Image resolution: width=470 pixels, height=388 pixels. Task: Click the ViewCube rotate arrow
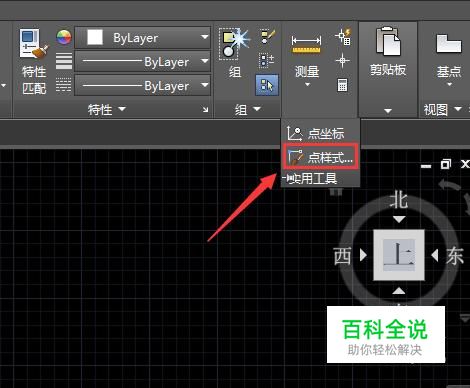click(449, 186)
